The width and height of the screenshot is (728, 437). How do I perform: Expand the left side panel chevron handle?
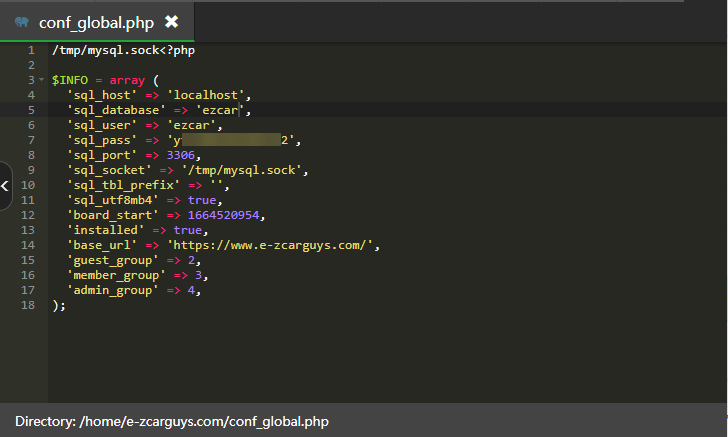[5, 185]
